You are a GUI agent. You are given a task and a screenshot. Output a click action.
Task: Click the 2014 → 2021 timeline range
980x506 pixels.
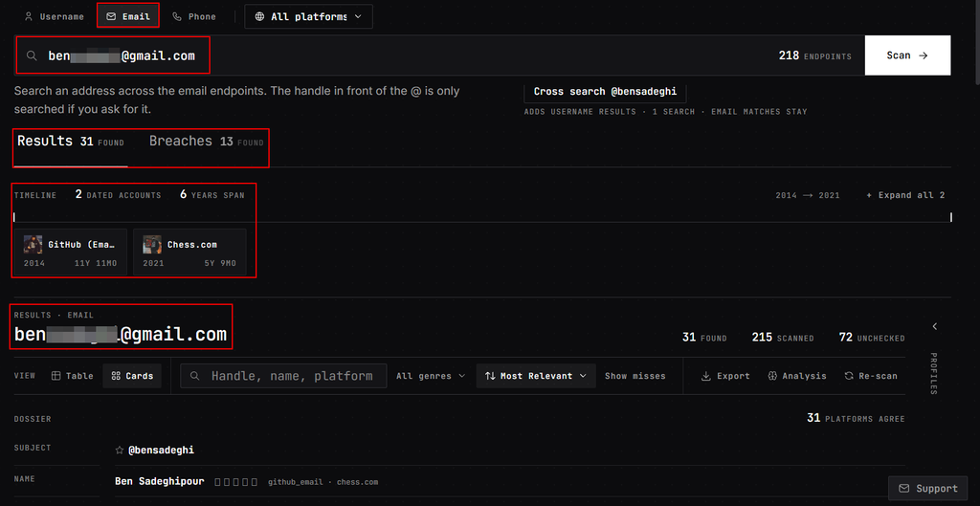point(808,195)
